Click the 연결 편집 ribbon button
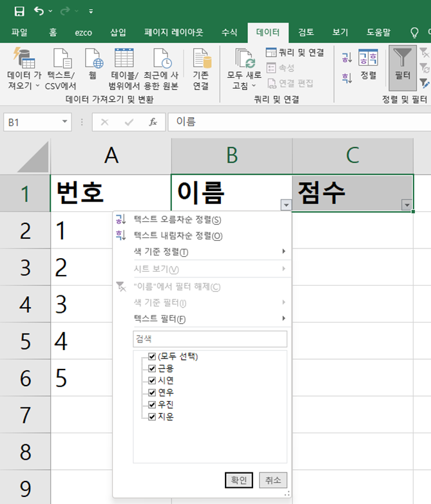This screenshot has height=504, width=431. coord(290,83)
